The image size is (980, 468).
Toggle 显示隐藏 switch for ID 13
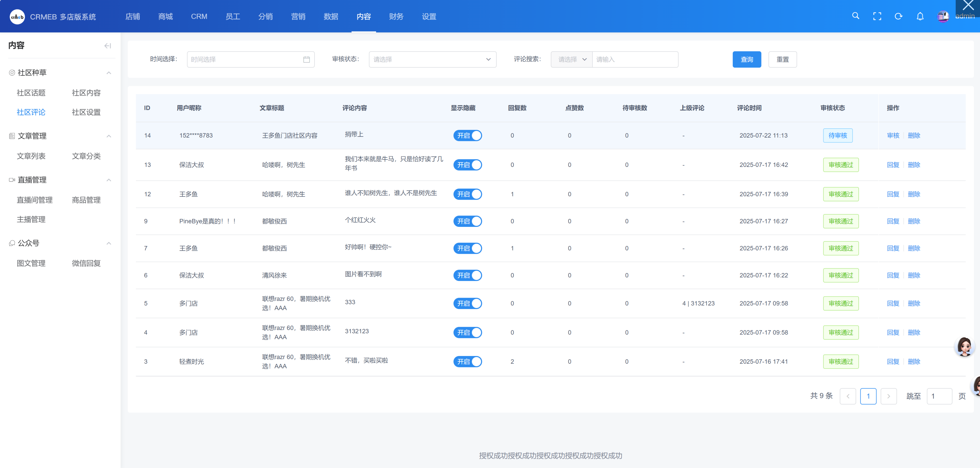click(x=467, y=165)
